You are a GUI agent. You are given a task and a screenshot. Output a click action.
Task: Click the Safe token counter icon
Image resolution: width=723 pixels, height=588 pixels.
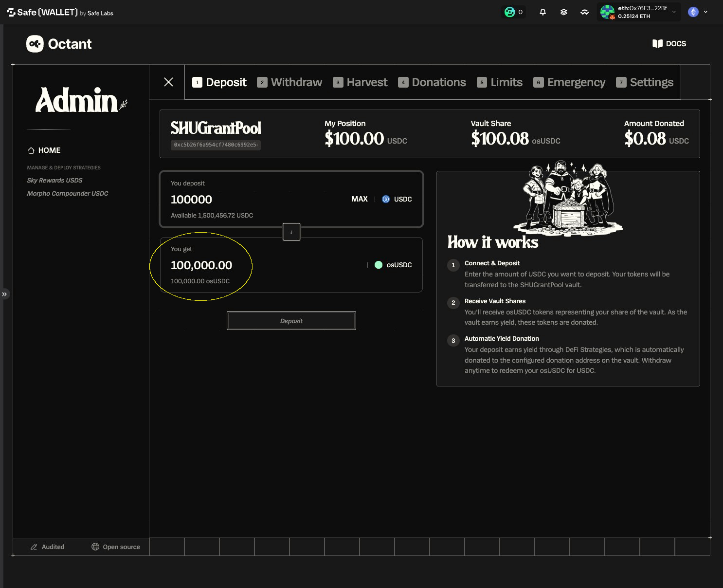click(509, 12)
